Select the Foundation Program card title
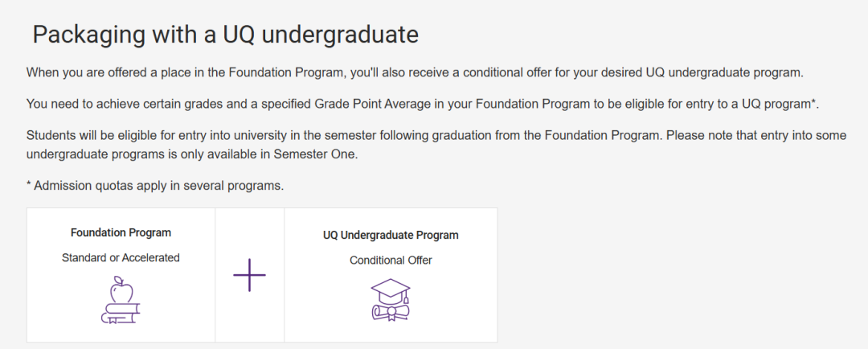Screen dimensions: 868x349 pos(121,232)
